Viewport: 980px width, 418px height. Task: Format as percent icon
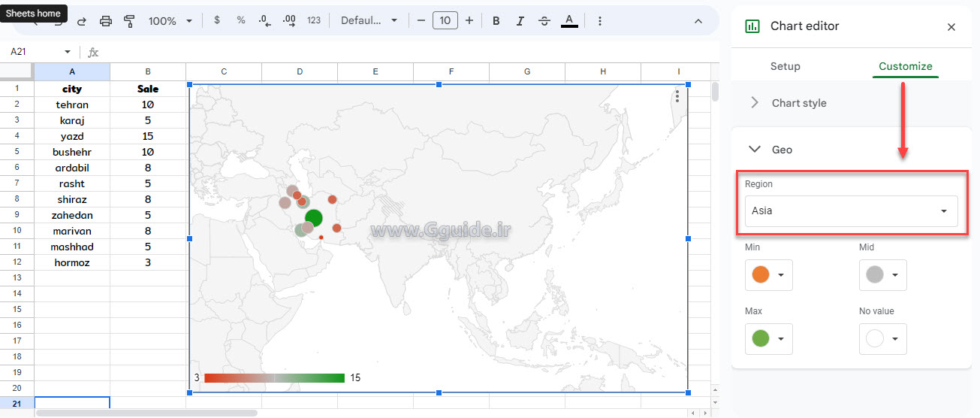click(x=241, y=21)
